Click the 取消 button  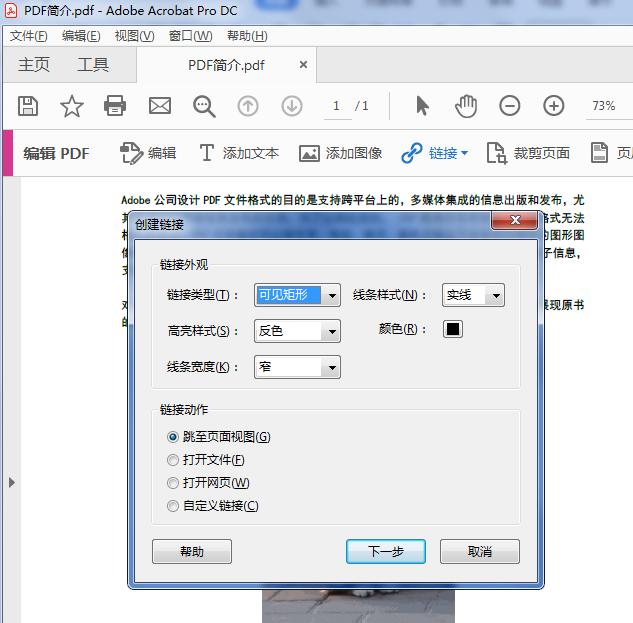[480, 551]
